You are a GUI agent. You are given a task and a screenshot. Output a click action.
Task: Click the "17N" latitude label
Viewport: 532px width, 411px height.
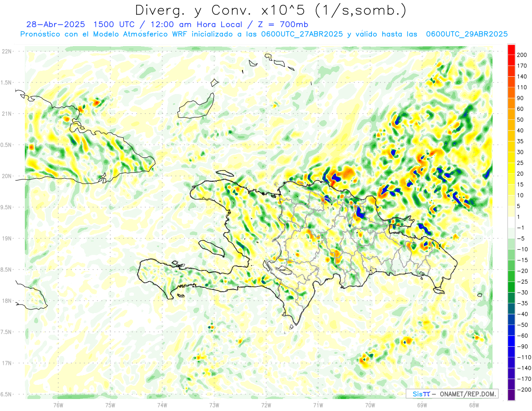pyautogui.click(x=7, y=363)
